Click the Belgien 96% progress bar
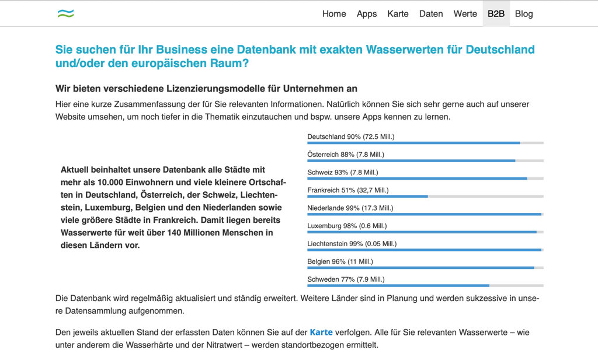Viewport: 598px width, 364px height. tap(425, 268)
